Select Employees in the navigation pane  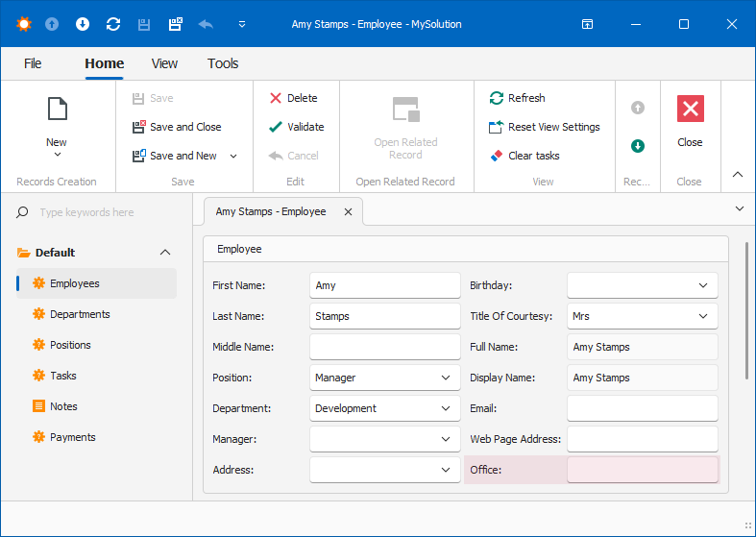pos(96,283)
